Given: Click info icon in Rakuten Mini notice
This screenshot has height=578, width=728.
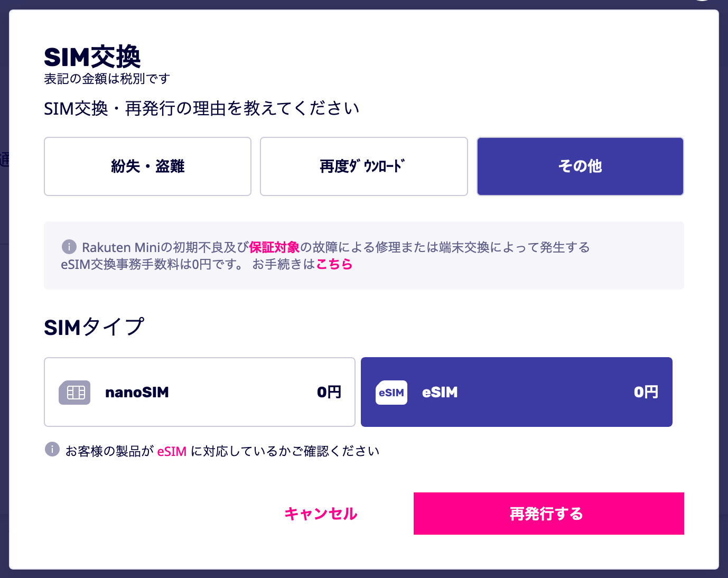Looking at the screenshot, I should tap(69, 247).
